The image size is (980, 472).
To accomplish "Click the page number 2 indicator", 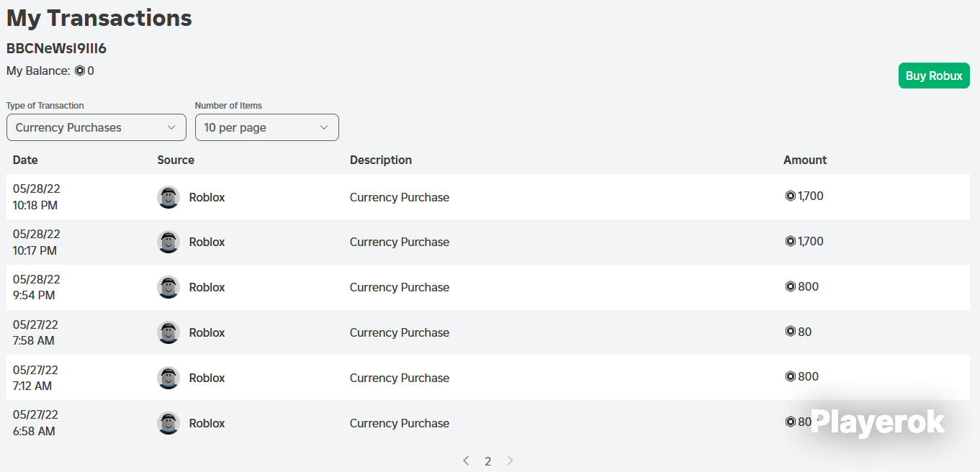I will pos(488,461).
